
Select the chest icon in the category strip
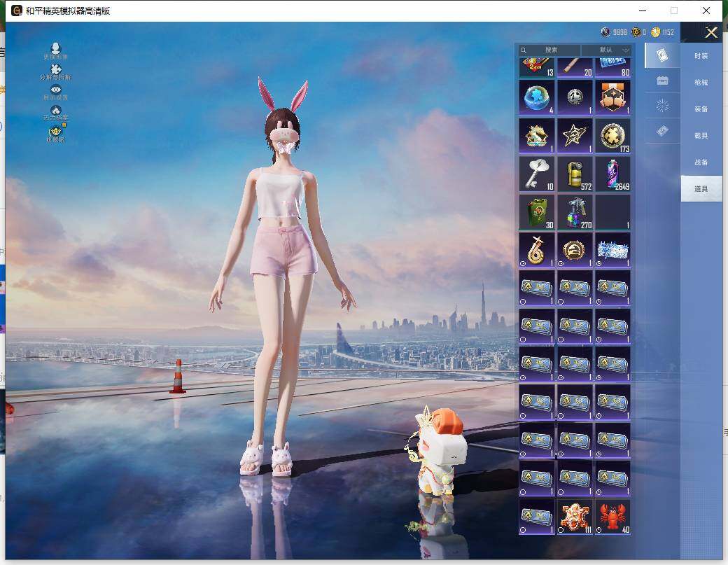pyautogui.click(x=662, y=81)
